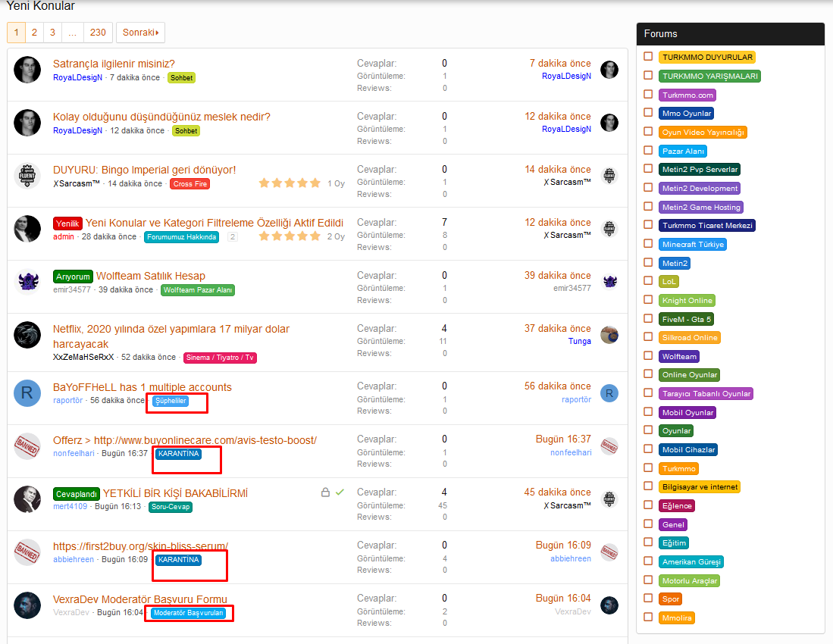Screen dimensions: 833x644
Task: Click green checkmark on YETKİLİ BİR KİŞİ thread
Action: point(340,492)
